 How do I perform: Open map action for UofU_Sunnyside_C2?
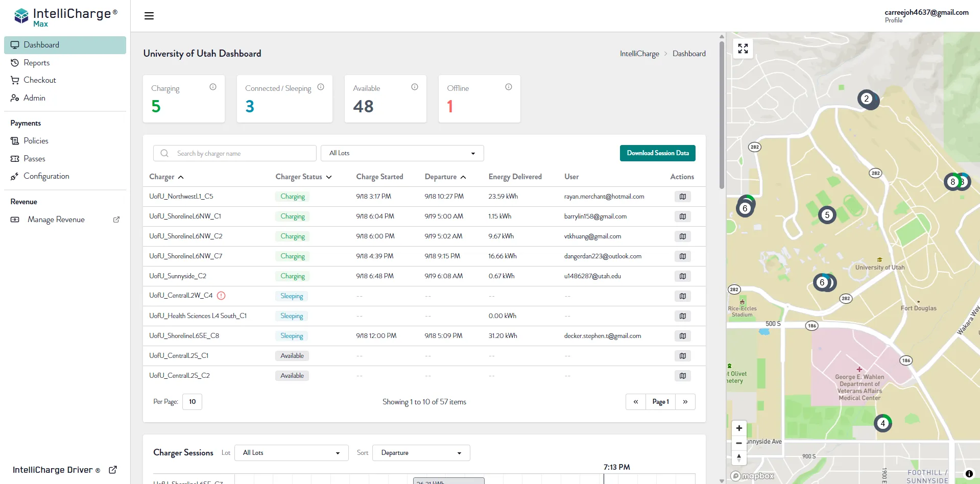683,276
